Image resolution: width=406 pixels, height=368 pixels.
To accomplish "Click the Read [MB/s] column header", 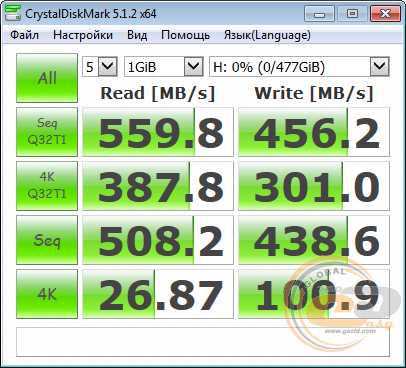I will tap(158, 93).
